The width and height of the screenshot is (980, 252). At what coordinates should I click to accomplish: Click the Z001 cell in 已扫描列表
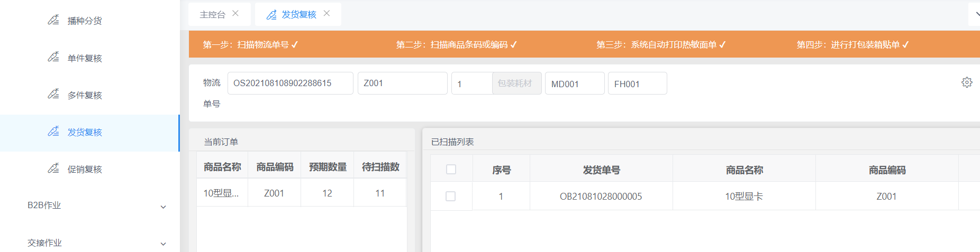coord(887,197)
